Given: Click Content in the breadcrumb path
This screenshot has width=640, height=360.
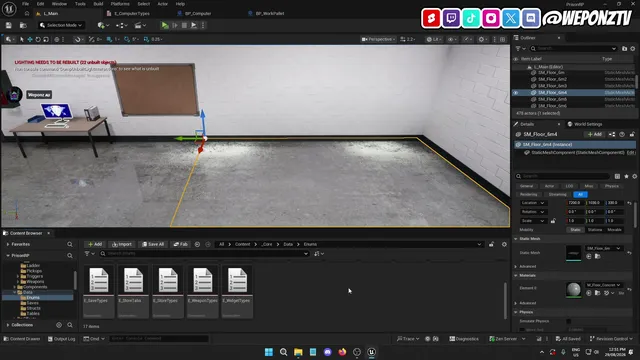Looking at the screenshot, I should click(242, 244).
